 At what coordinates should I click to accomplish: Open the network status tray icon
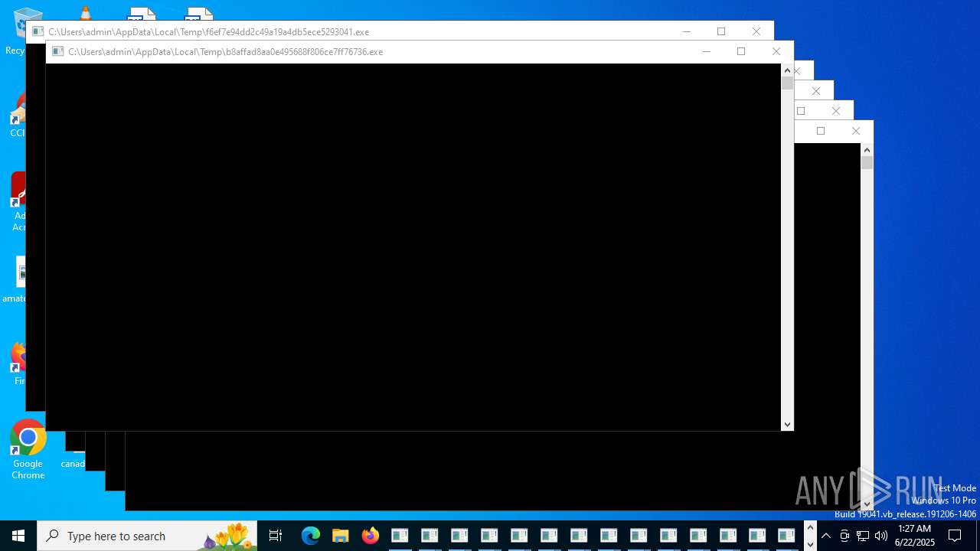[x=863, y=536]
